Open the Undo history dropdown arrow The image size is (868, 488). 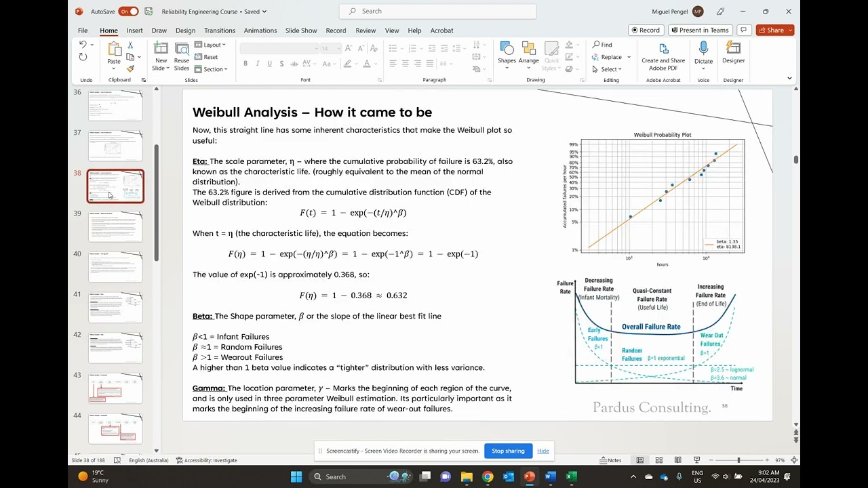pyautogui.click(x=92, y=45)
